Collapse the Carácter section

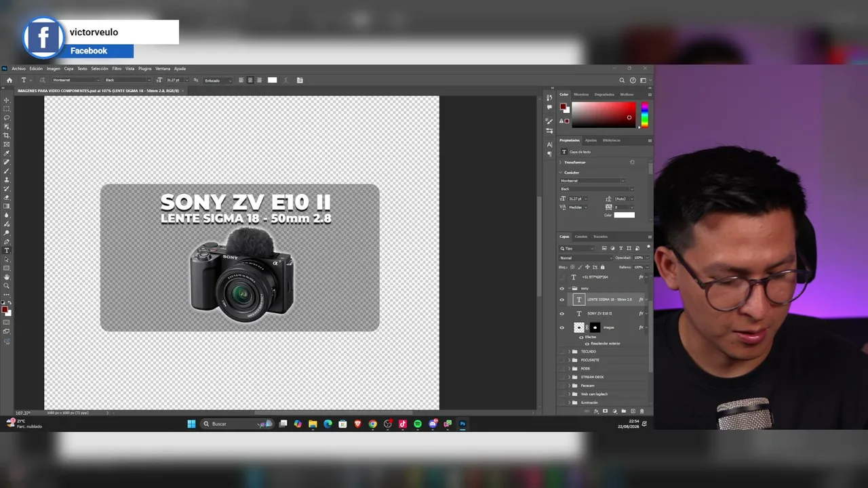point(560,173)
